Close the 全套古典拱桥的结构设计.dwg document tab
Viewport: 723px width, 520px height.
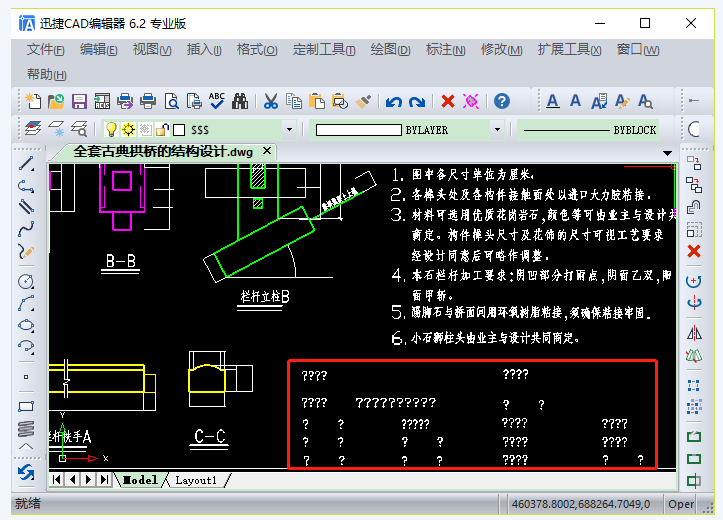tap(267, 151)
